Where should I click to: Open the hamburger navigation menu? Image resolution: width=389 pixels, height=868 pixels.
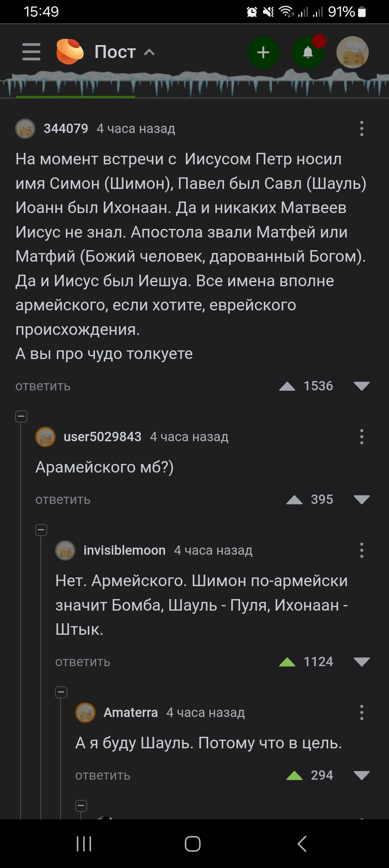(x=31, y=52)
